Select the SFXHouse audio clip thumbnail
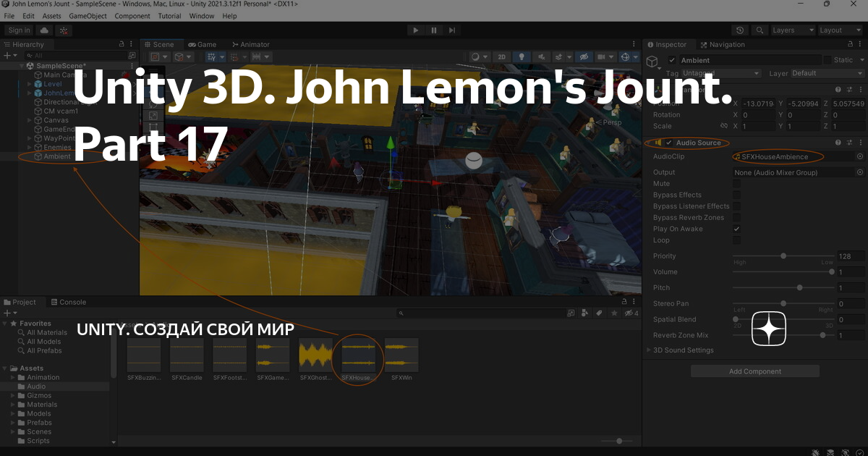The width and height of the screenshot is (868, 456). point(358,355)
